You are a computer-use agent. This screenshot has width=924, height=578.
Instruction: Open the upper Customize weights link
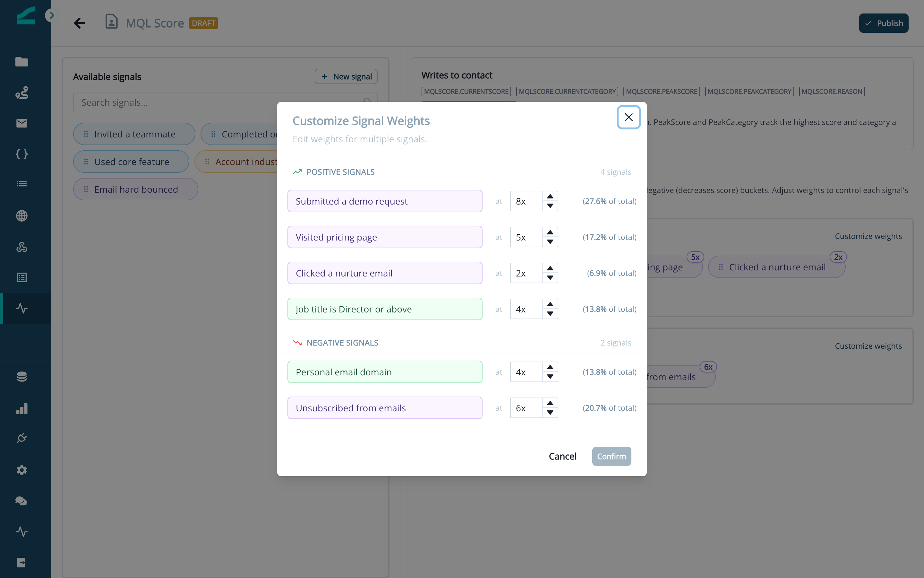click(868, 236)
